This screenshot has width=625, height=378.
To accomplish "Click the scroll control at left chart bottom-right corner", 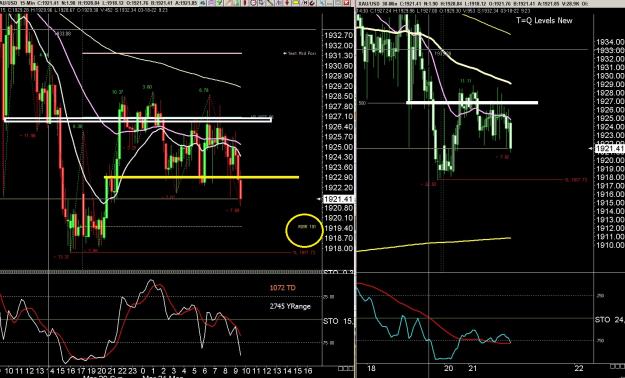I will [x=345, y=368].
